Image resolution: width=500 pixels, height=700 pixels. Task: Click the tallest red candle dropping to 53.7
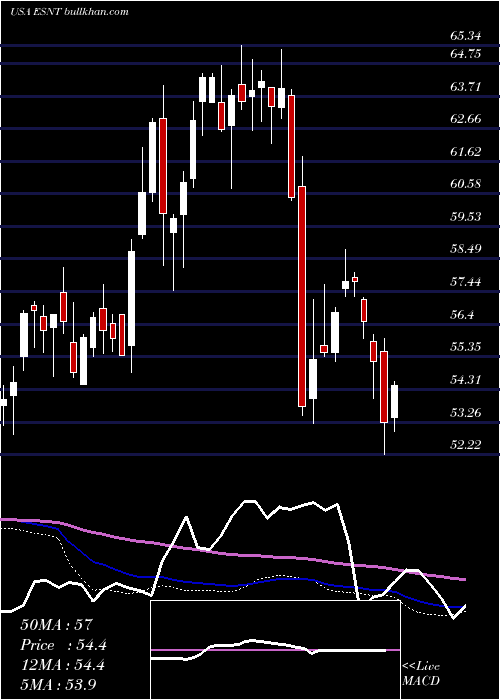pos(302,296)
